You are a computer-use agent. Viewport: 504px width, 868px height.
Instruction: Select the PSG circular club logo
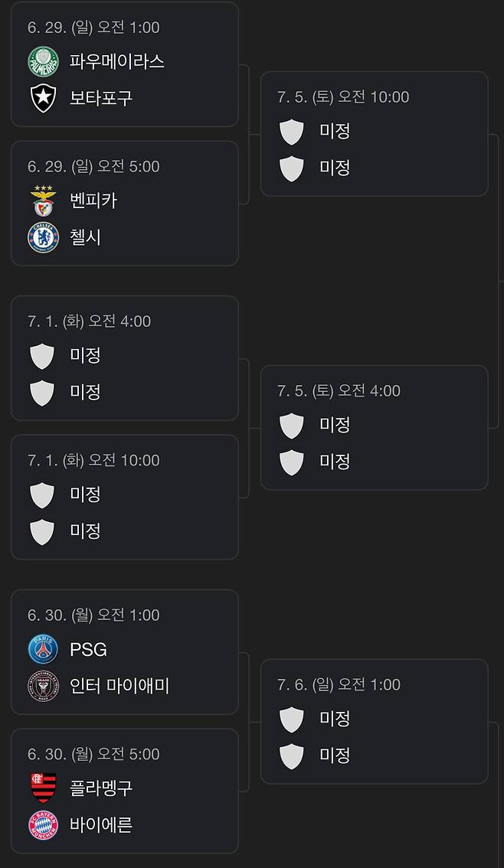(41, 648)
